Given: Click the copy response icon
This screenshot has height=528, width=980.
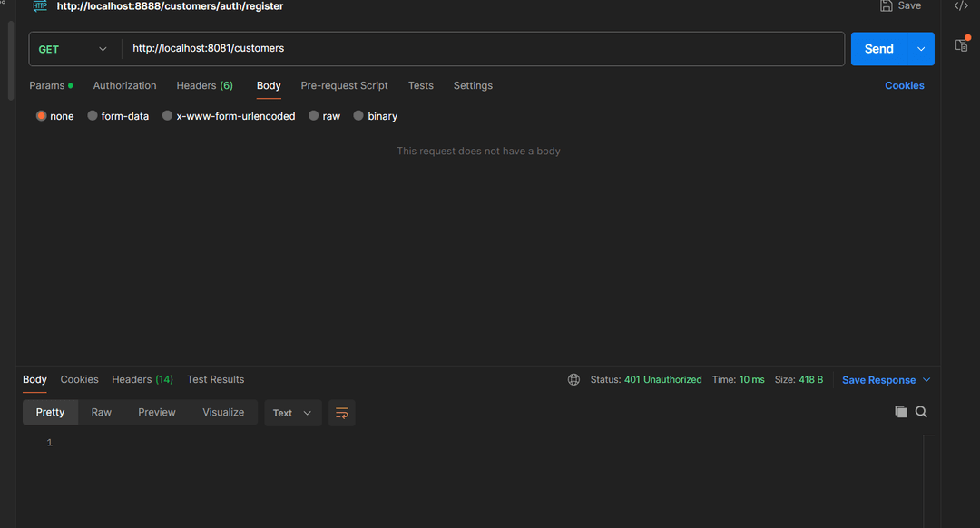Looking at the screenshot, I should (901, 412).
